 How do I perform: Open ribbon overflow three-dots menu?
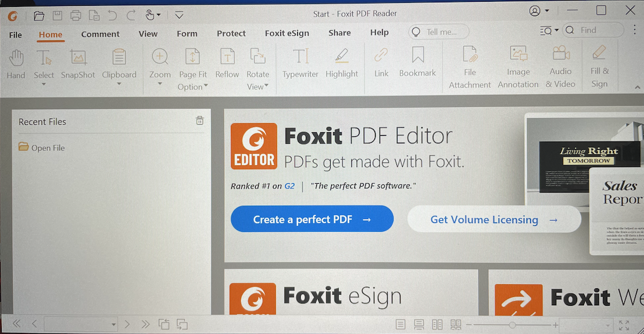pyautogui.click(x=636, y=29)
